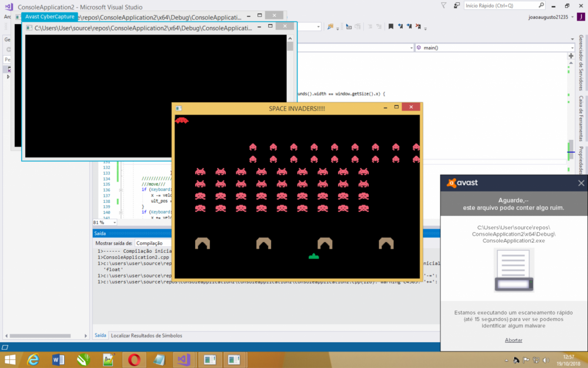Open the Caixa de Ferramentas side tab

(x=582, y=118)
